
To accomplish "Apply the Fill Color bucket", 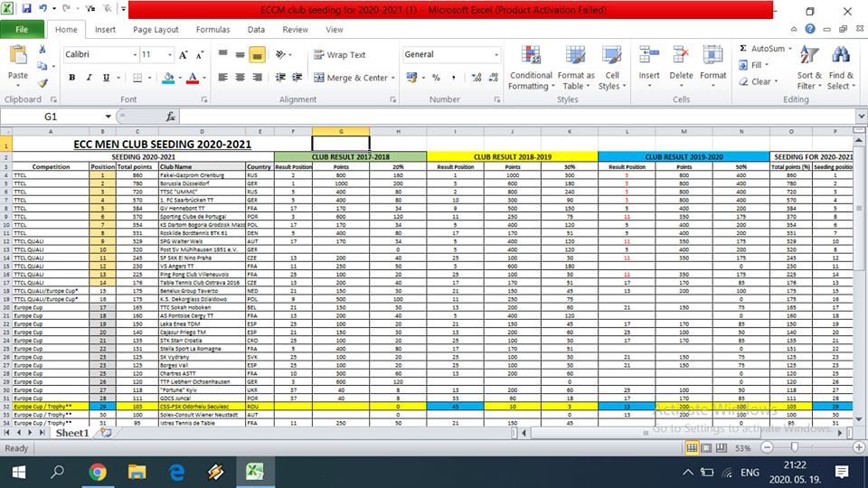I will pyautogui.click(x=168, y=78).
